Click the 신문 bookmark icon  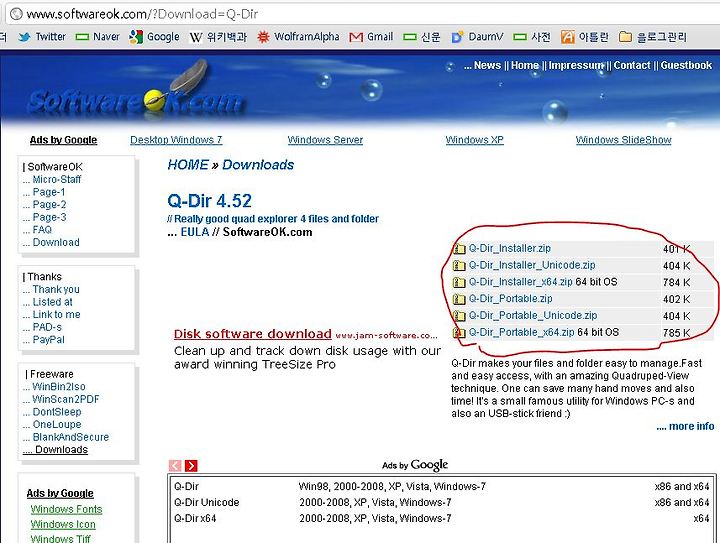coord(410,37)
